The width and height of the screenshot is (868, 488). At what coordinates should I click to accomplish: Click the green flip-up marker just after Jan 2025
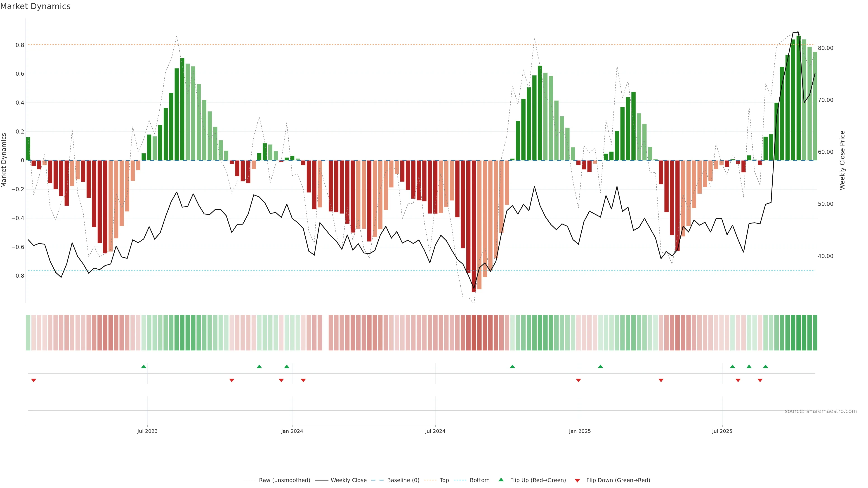click(x=600, y=366)
